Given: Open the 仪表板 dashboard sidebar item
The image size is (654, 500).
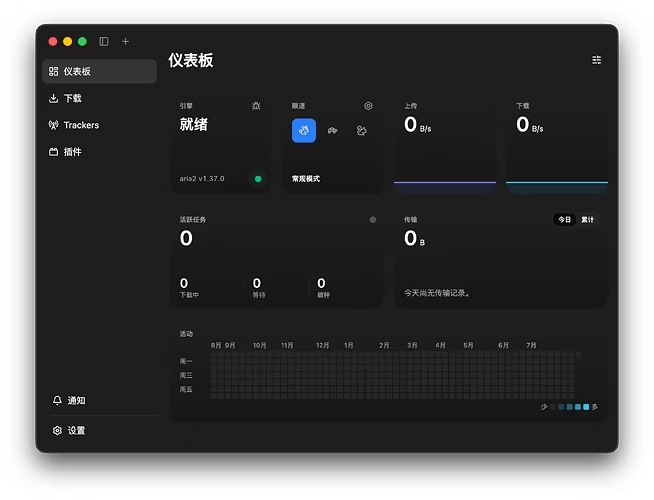Looking at the screenshot, I should (99, 71).
